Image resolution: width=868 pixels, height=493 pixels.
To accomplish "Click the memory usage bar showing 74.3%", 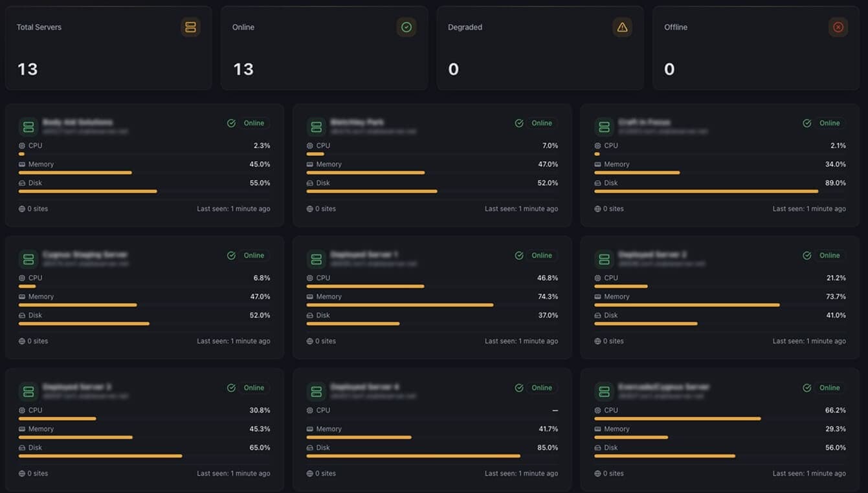I will [x=432, y=305].
